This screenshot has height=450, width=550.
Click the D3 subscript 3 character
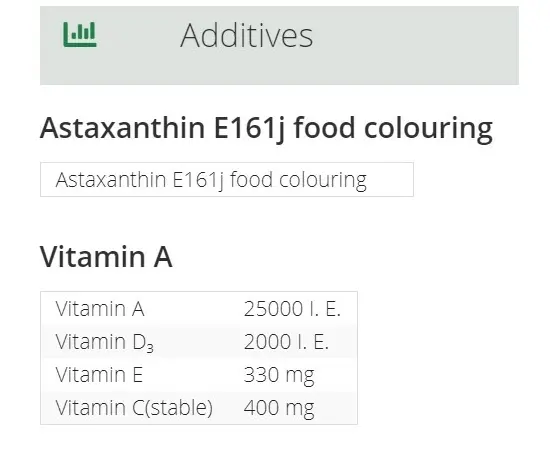coord(150,348)
